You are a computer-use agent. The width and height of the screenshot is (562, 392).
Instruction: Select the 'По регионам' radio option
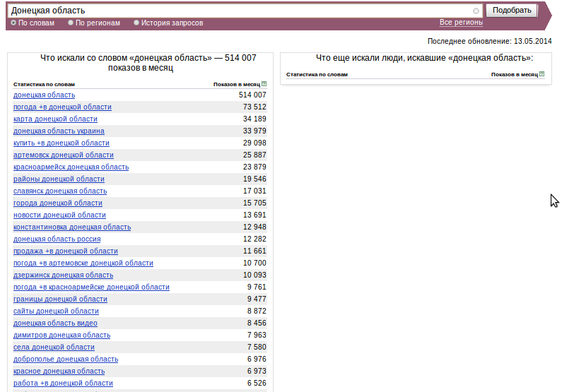coord(71,23)
